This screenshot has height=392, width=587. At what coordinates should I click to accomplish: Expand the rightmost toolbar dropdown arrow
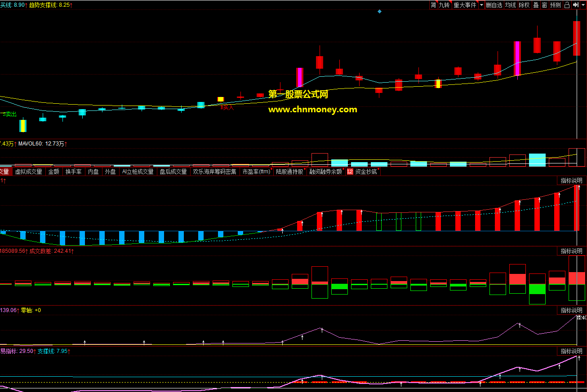click(x=583, y=5)
